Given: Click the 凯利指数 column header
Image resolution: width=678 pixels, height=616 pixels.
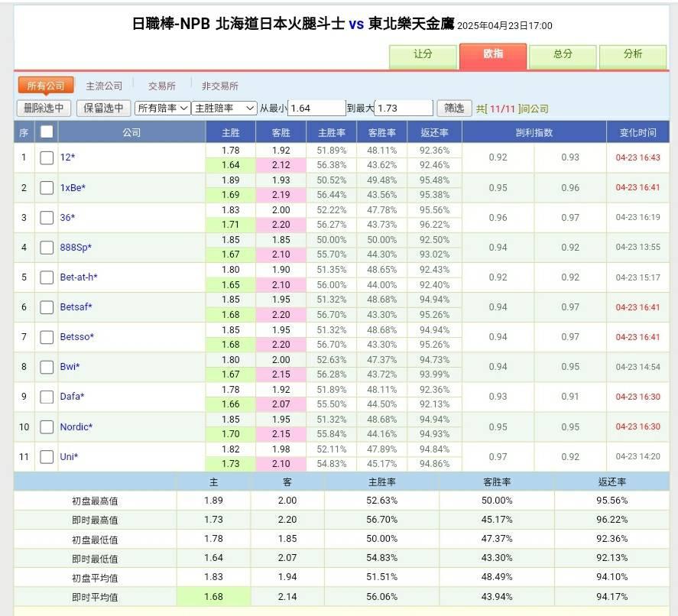Looking at the screenshot, I should (534, 132).
